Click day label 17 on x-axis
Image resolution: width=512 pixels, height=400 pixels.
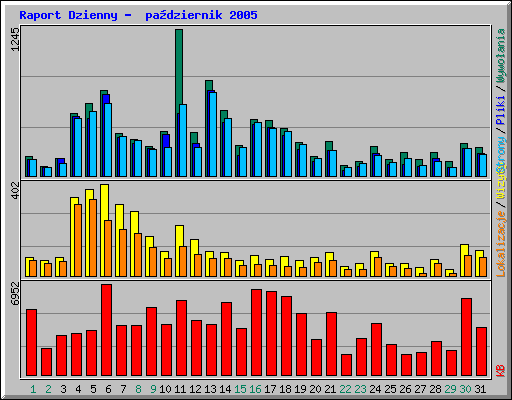click(x=270, y=389)
